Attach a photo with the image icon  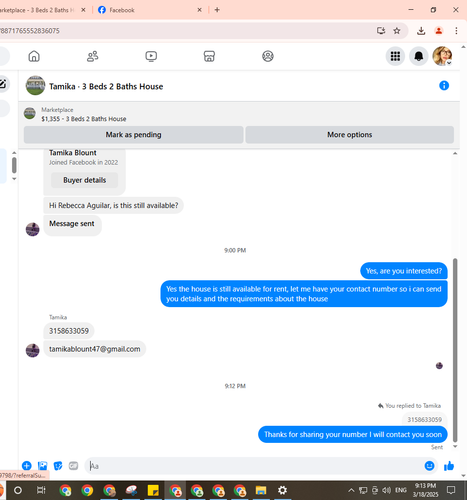[x=42, y=466]
